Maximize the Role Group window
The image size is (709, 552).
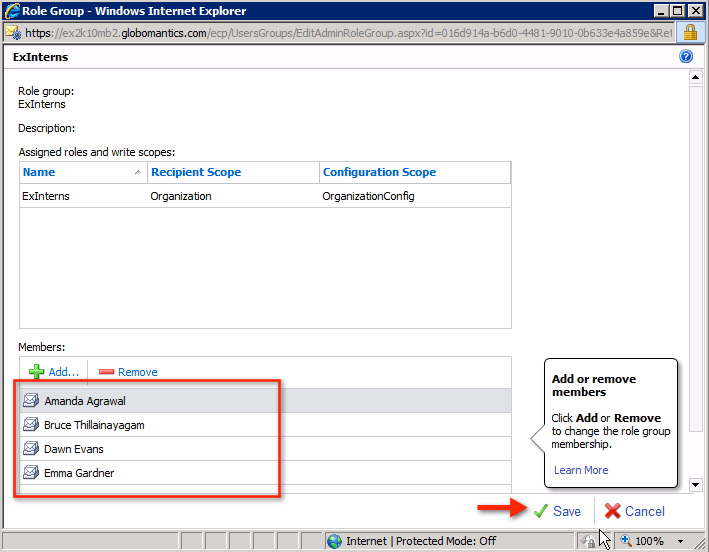pyautogui.click(x=677, y=10)
